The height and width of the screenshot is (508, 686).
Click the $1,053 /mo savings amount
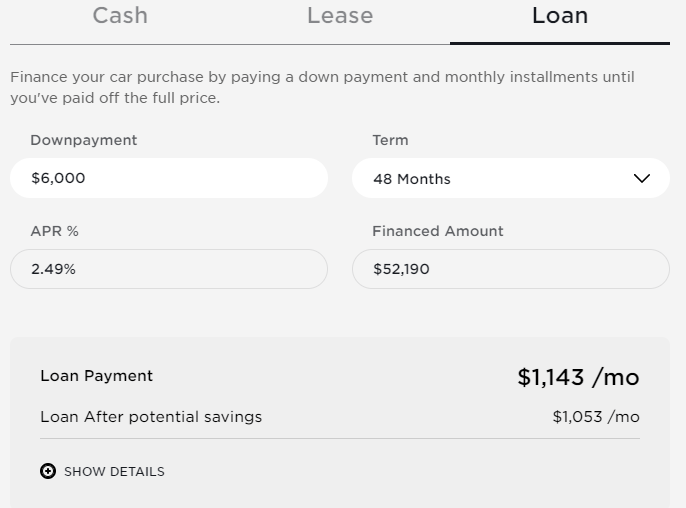pos(596,416)
